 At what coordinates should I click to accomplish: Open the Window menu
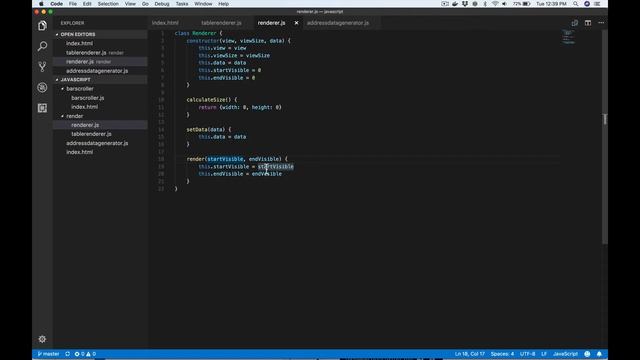tap(203, 4)
